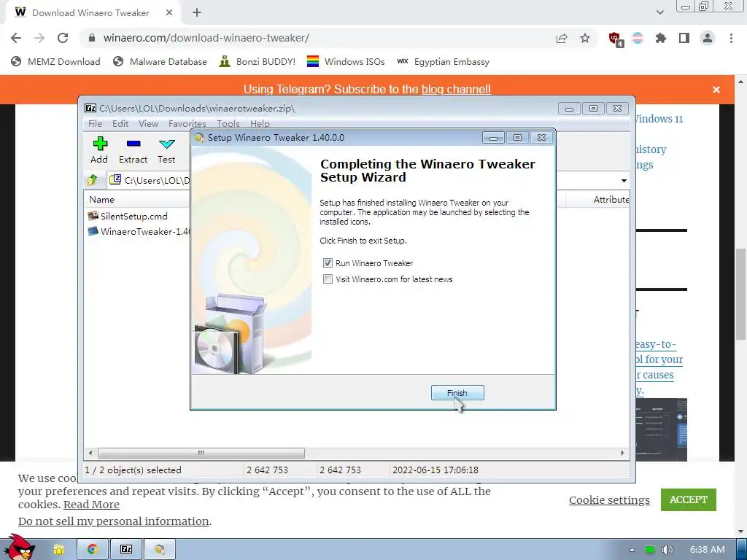This screenshot has height=560, width=747.
Task: Click the volume speaker tray icon
Action: pos(667,550)
